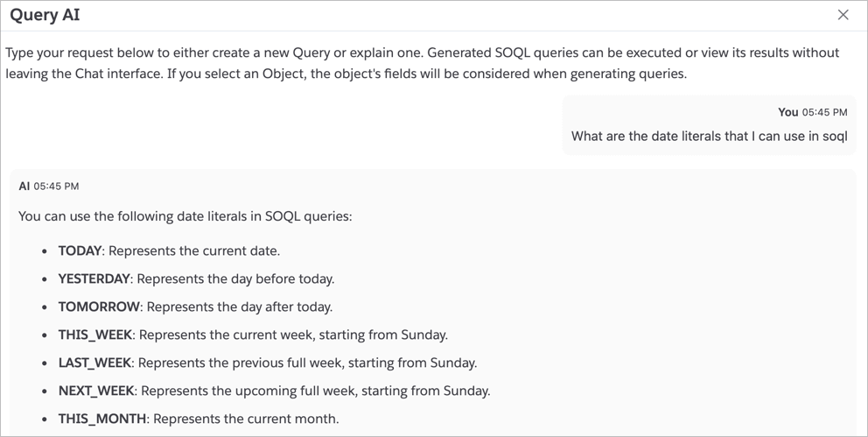868x437 pixels.
Task: Click the bold THIS_WEEK literal
Action: point(94,335)
